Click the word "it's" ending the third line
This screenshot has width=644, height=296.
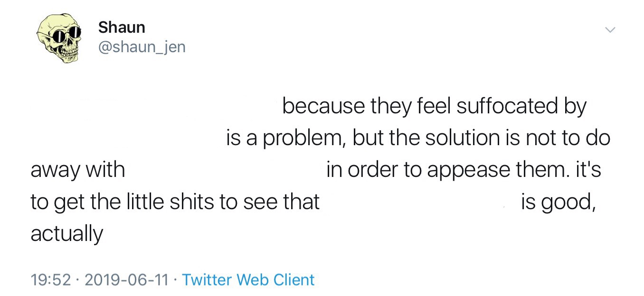[x=588, y=170]
